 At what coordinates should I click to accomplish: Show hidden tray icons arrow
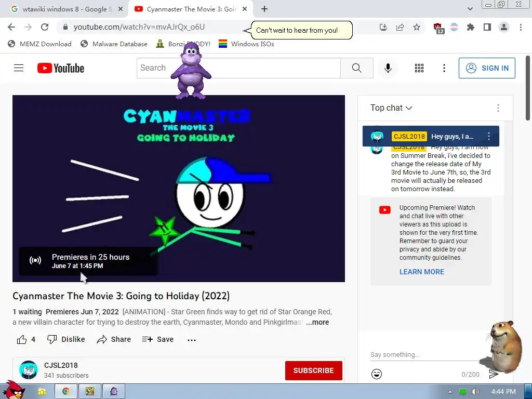pyautogui.click(x=450, y=392)
